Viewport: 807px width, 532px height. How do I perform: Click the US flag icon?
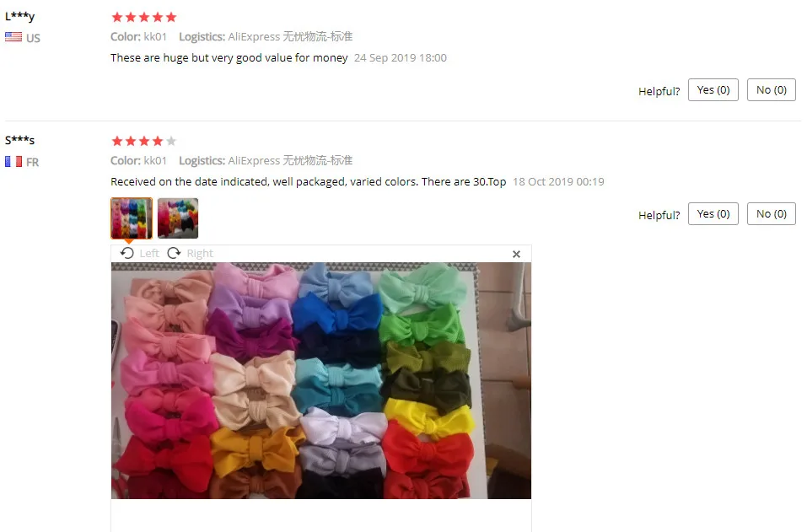(13, 37)
